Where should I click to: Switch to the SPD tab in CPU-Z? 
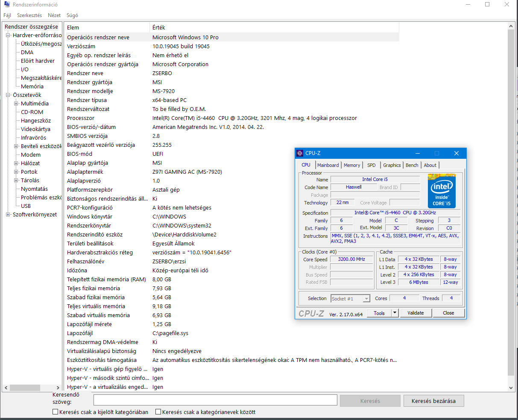point(372,165)
